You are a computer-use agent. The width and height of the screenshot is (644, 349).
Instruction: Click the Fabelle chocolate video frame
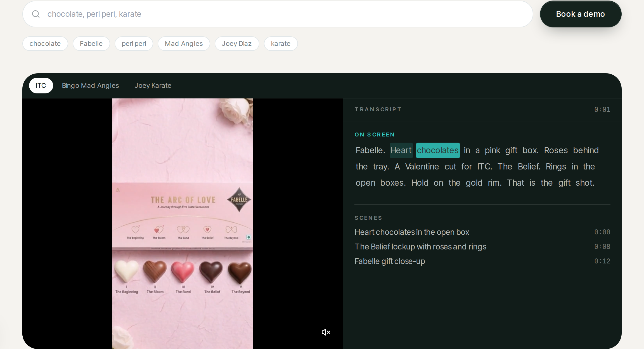click(183, 224)
